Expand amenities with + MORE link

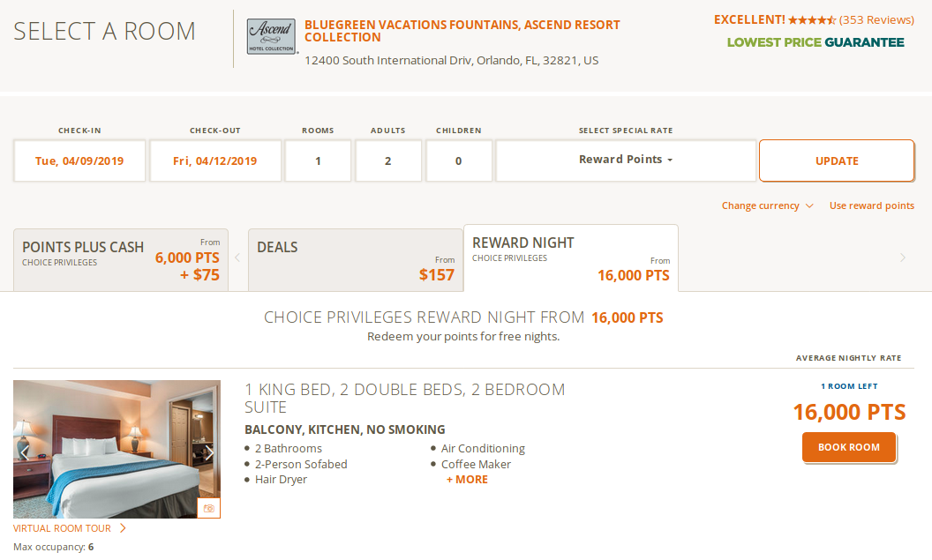tap(467, 479)
